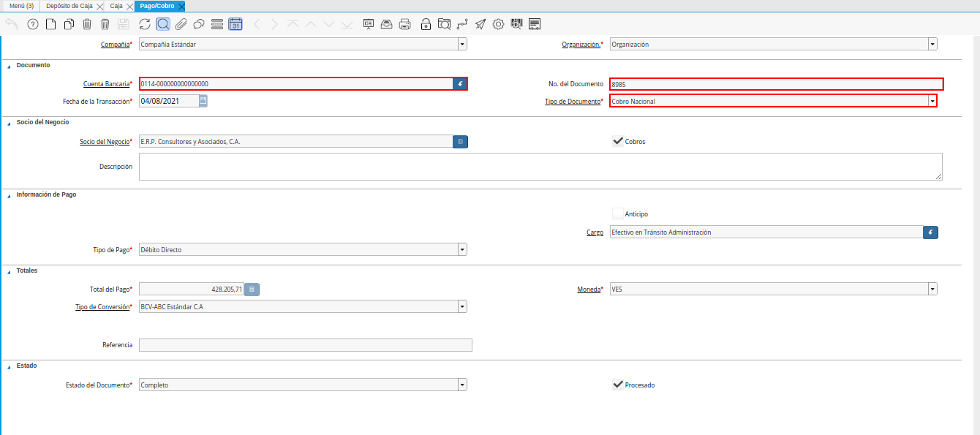The image size is (980, 435).
Task: Open the Tipo de Conversión dropdown
Action: [x=462, y=307]
